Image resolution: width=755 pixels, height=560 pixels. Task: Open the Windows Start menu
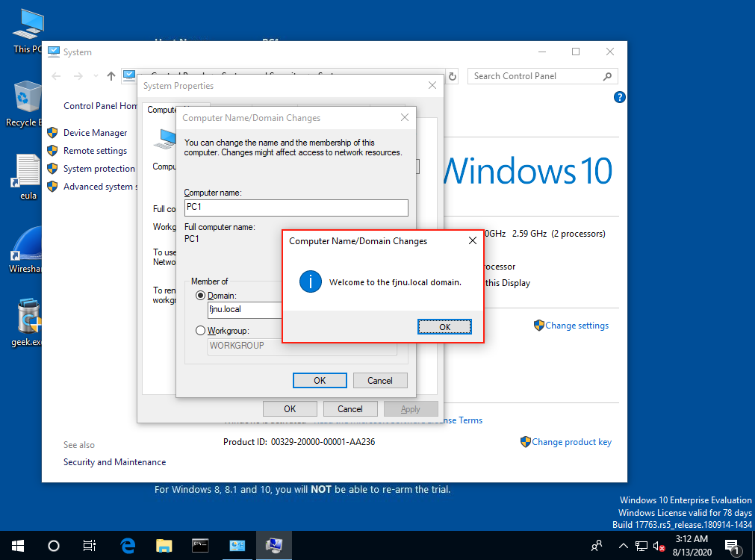point(18,546)
